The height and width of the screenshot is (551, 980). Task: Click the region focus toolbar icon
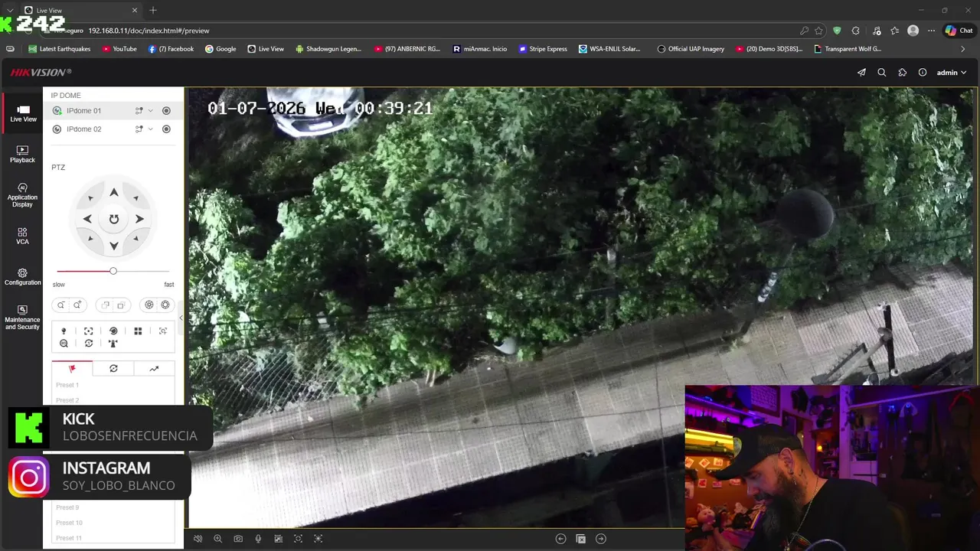(298, 539)
